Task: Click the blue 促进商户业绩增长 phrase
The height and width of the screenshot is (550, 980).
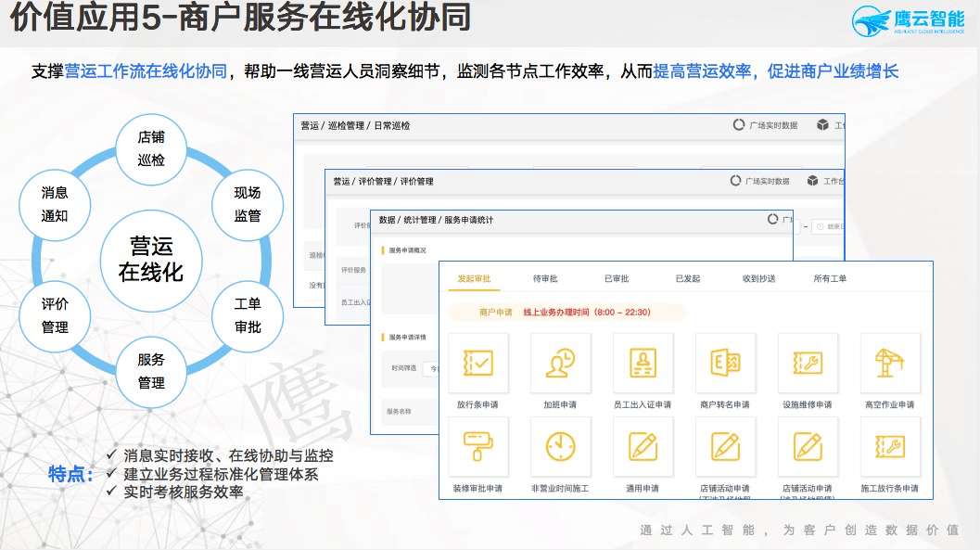Action: [x=833, y=71]
